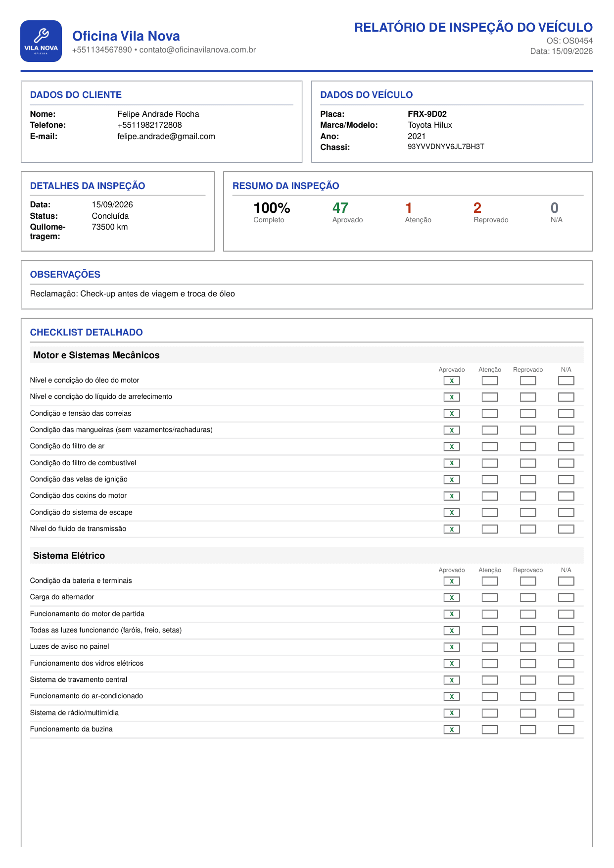Check Reprovado box for belts condition row
The image size is (614, 868).
[528, 414]
